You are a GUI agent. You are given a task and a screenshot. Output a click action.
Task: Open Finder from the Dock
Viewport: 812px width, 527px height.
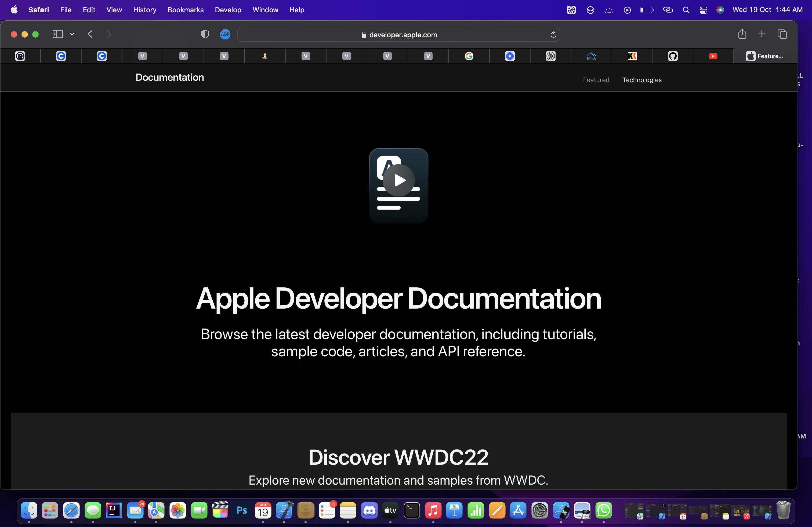click(29, 510)
